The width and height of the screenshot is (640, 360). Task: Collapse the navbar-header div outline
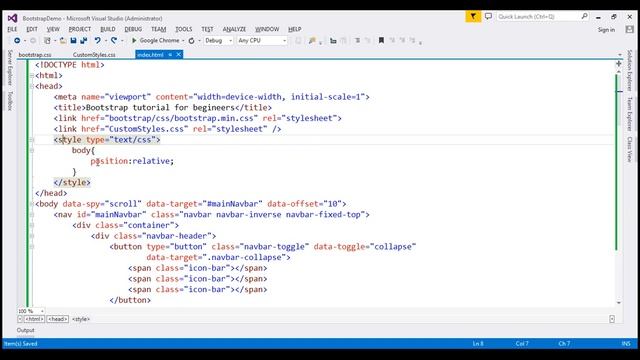tap(32, 236)
